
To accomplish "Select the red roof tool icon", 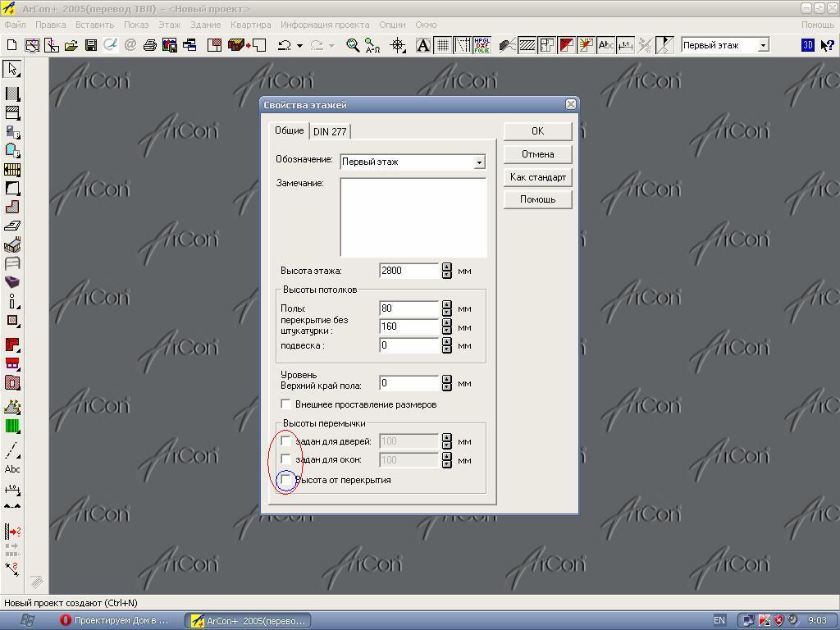I will tap(12, 344).
